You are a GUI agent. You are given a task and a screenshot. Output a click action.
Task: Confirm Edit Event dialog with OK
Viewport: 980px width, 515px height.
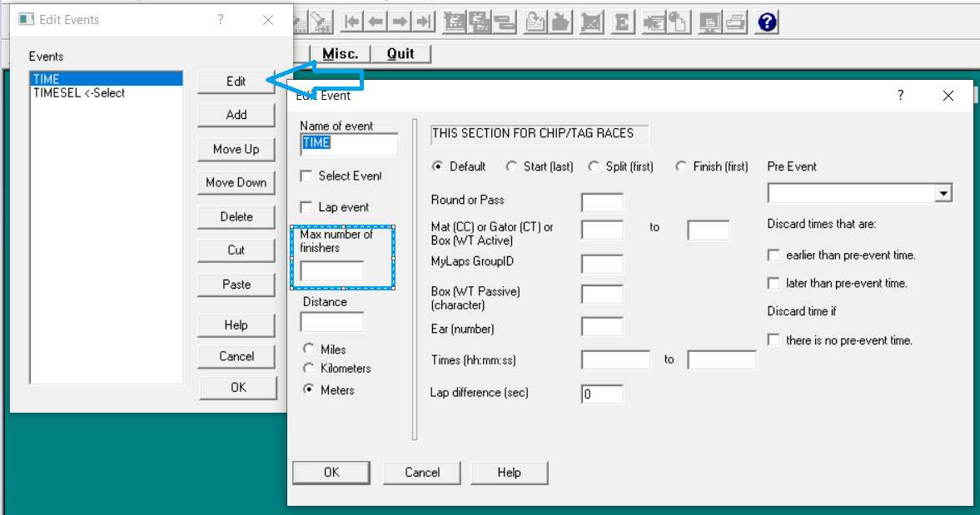click(331, 473)
